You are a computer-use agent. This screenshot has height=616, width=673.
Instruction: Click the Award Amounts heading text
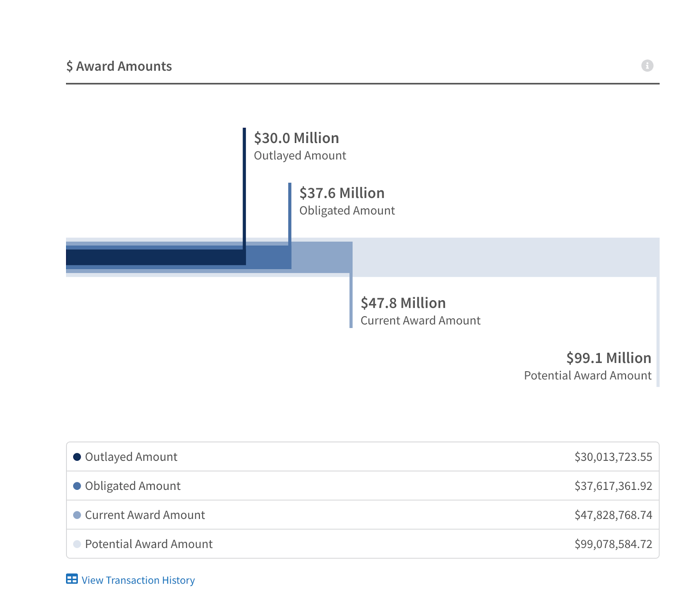pos(124,66)
